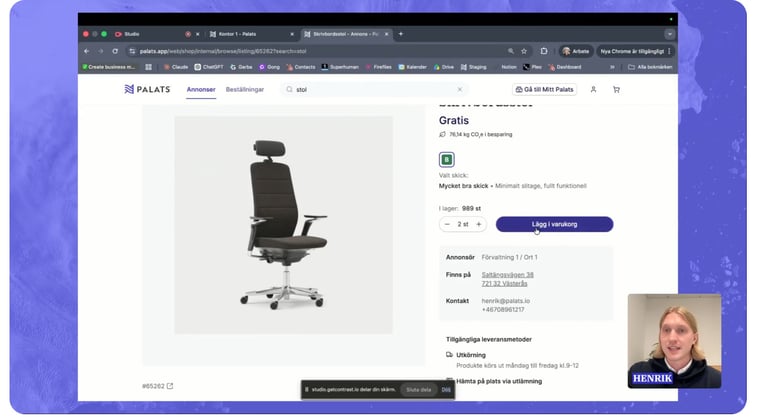Open the Pleo bookmark
760x417 pixels.
click(532, 67)
